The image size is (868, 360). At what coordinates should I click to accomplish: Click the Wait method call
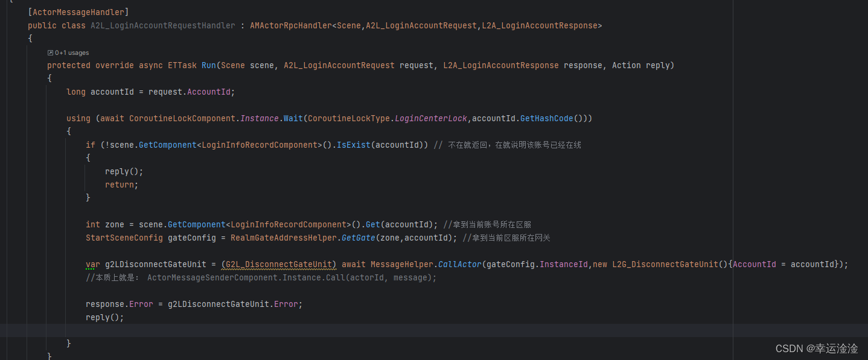(293, 118)
